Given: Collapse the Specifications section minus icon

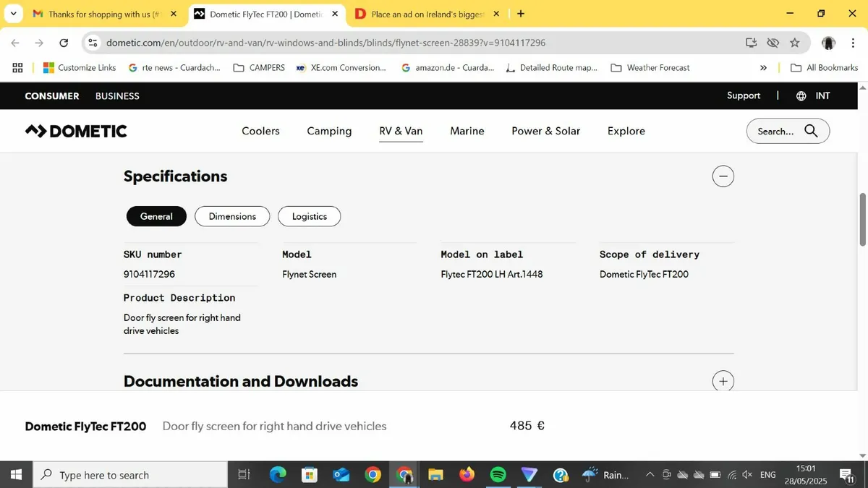Looking at the screenshot, I should [723, 176].
